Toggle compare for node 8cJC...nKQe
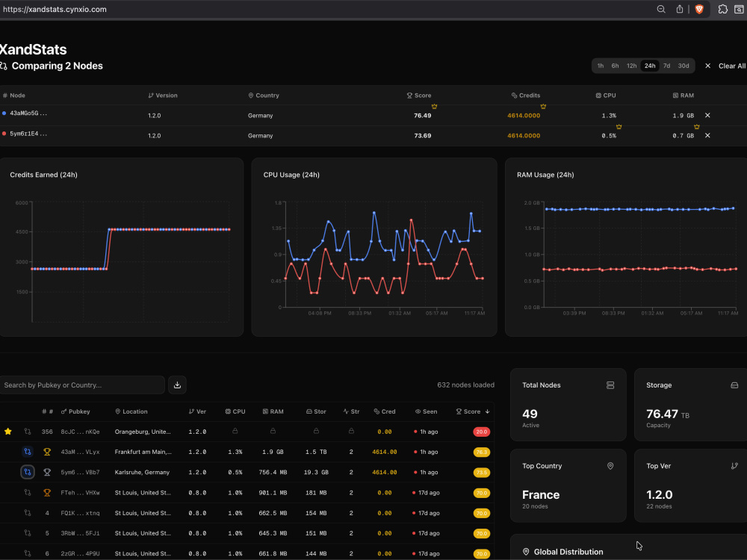The height and width of the screenshot is (560, 747). pyautogui.click(x=28, y=432)
